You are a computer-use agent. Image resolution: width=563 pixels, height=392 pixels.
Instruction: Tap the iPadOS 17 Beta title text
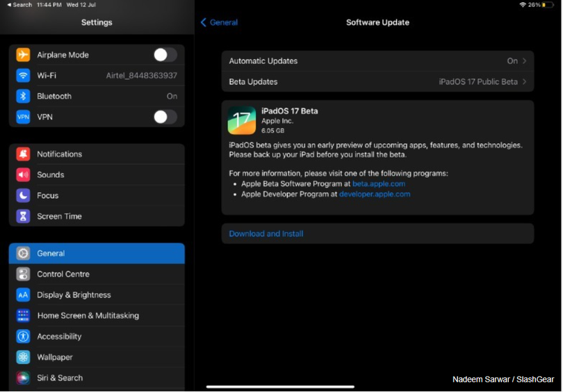290,111
